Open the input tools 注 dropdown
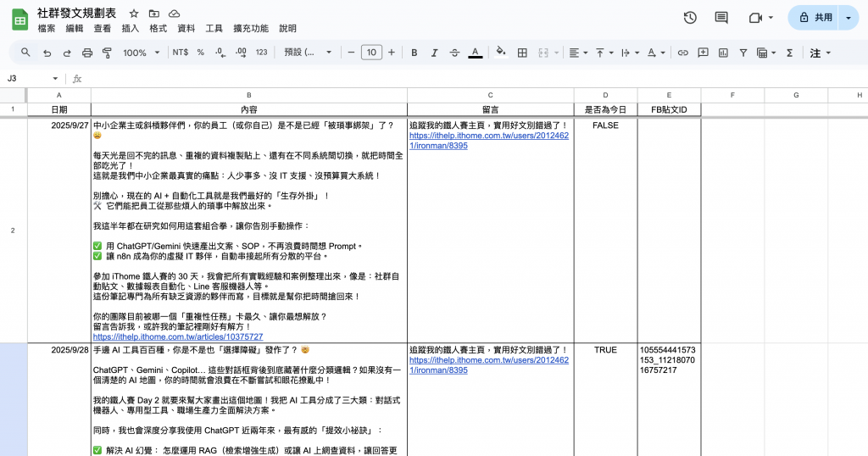868x456 pixels. point(820,53)
